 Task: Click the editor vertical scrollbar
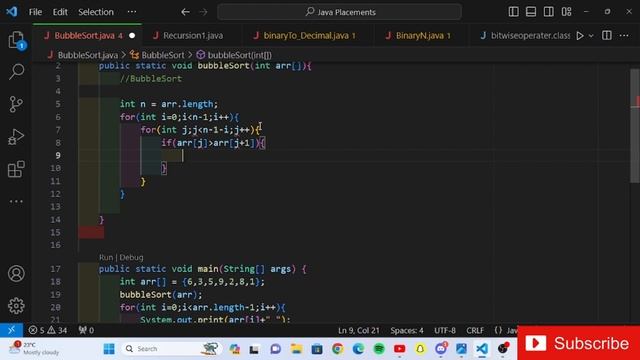(x=635, y=126)
